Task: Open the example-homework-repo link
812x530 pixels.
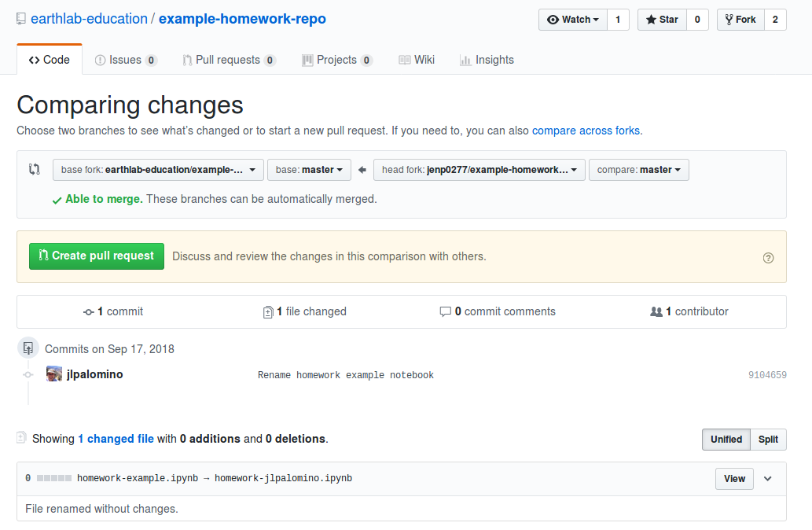Action: (242, 19)
